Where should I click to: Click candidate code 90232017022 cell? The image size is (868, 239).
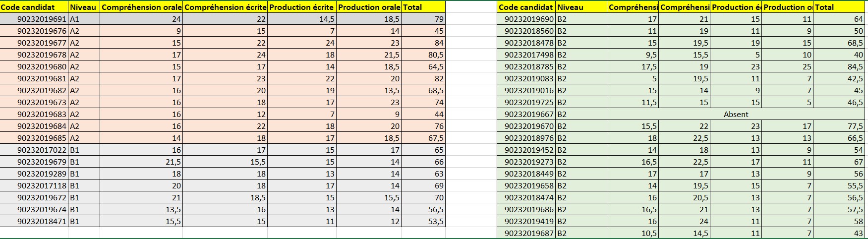point(34,150)
